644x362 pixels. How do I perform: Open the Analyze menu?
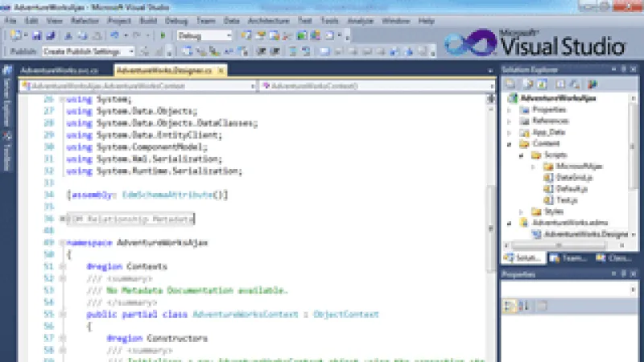[x=360, y=21]
